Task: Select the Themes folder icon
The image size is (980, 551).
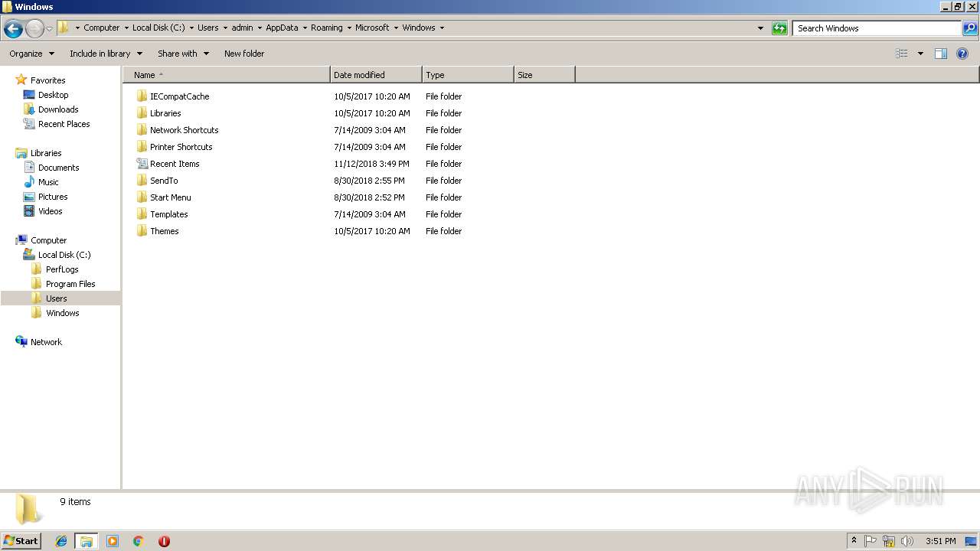Action: tap(142, 231)
